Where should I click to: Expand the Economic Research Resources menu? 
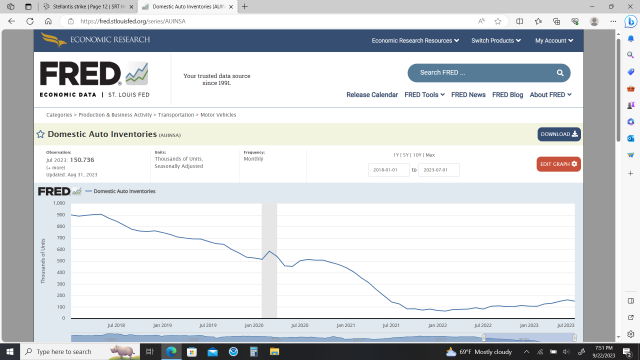click(415, 40)
